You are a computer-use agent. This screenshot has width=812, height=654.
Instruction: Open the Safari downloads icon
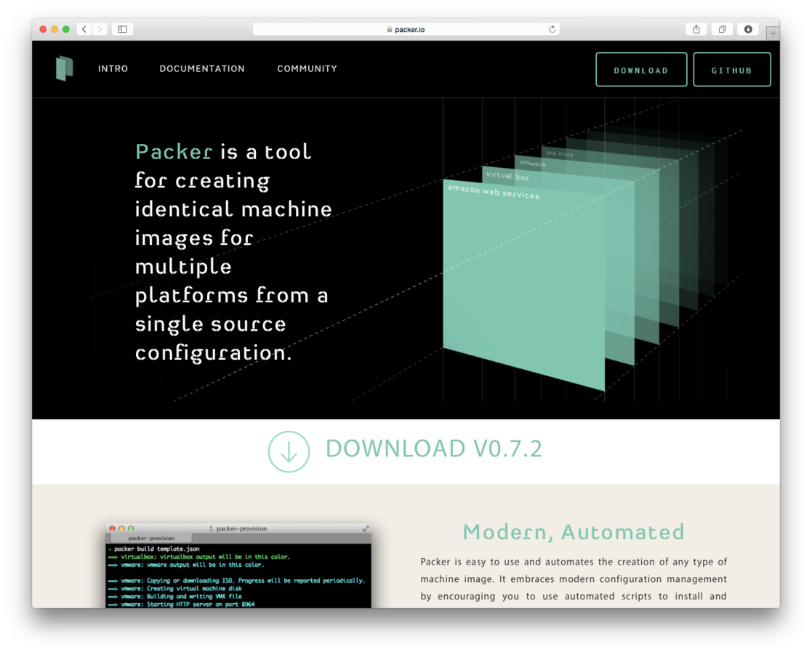tap(748, 29)
